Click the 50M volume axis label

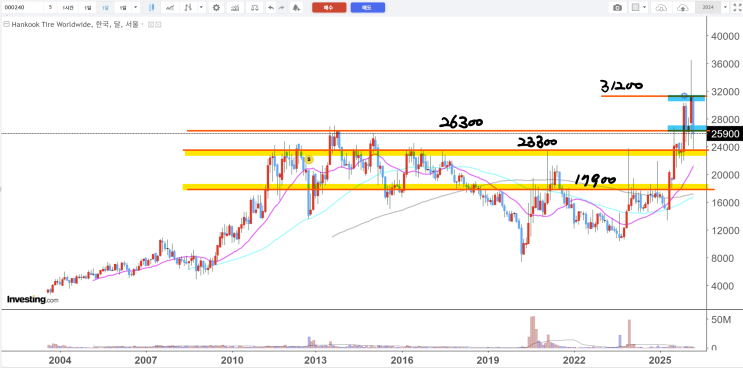pyautogui.click(x=722, y=320)
